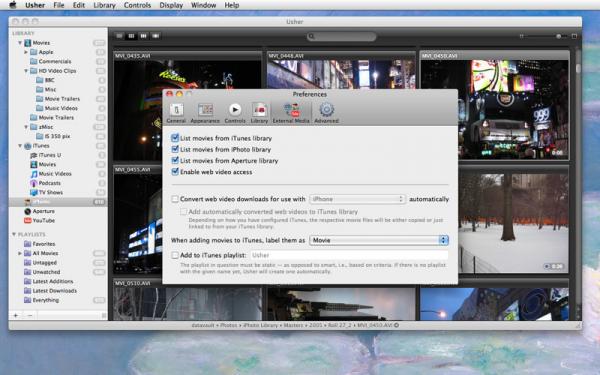The width and height of the screenshot is (600, 375).
Task: Click the search field in the toolbar
Action: (341, 36)
